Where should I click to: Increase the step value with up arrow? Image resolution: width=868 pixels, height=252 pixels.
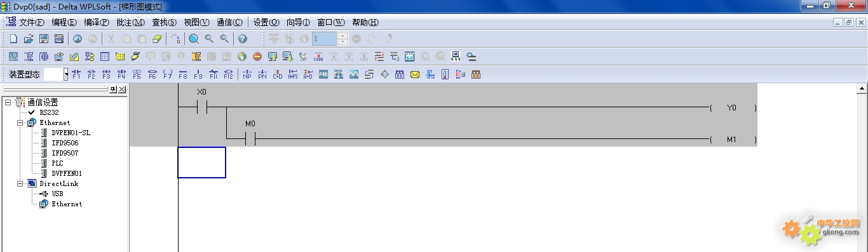(343, 36)
